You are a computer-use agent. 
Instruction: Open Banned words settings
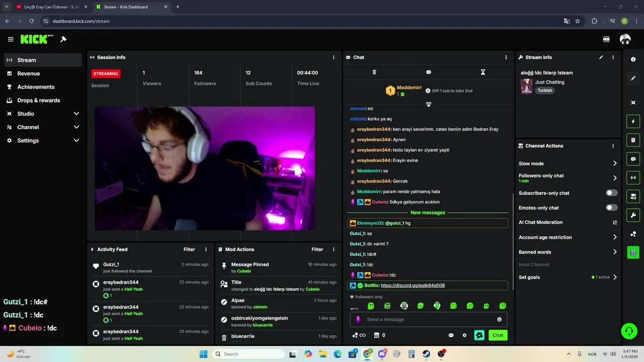[x=568, y=252]
